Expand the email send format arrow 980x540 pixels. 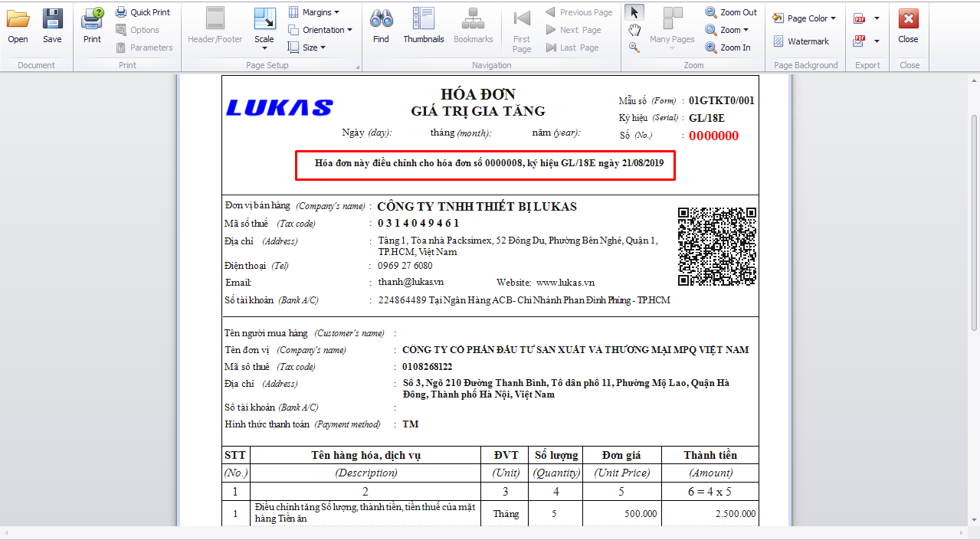click(x=877, y=41)
